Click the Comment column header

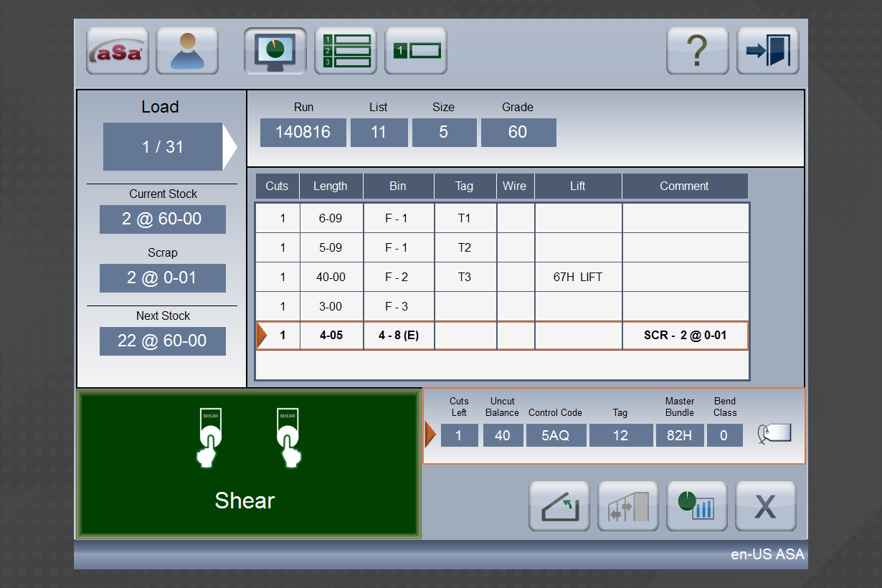pyautogui.click(x=684, y=186)
